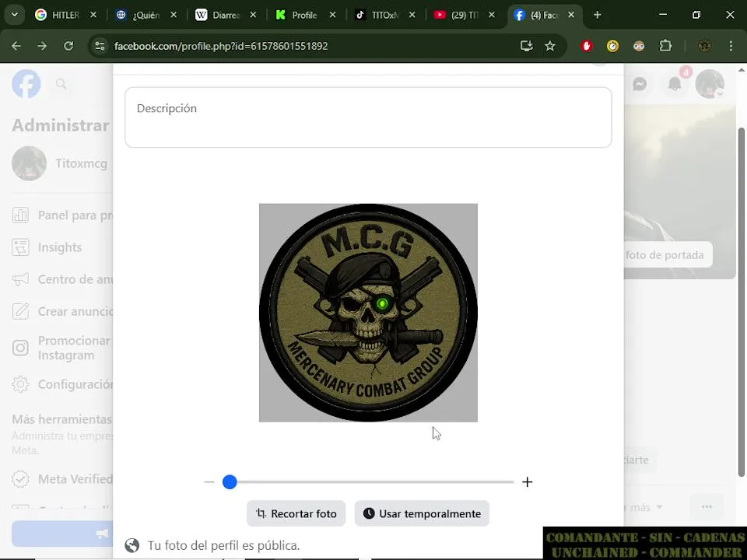Open Promocionar Instagram sidebar item
The height and width of the screenshot is (560, 747).
point(62,348)
